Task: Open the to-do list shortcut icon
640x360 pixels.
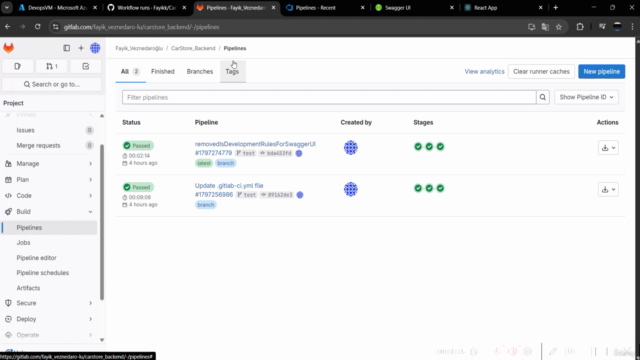Action: click(86, 66)
